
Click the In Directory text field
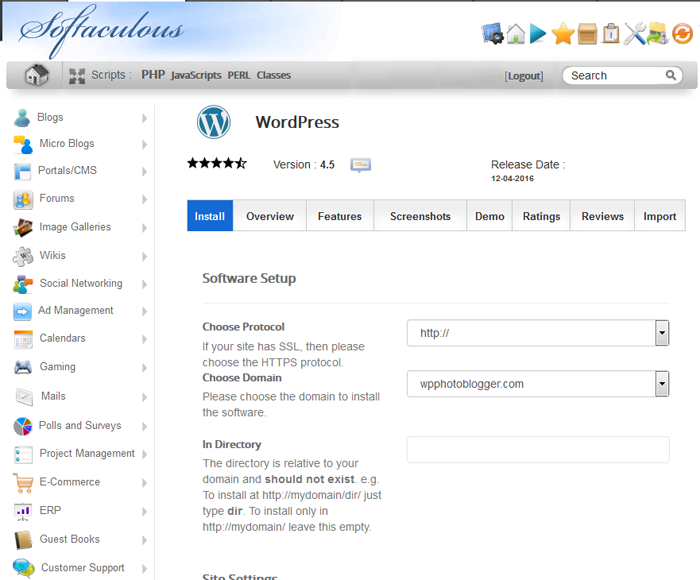click(x=538, y=449)
